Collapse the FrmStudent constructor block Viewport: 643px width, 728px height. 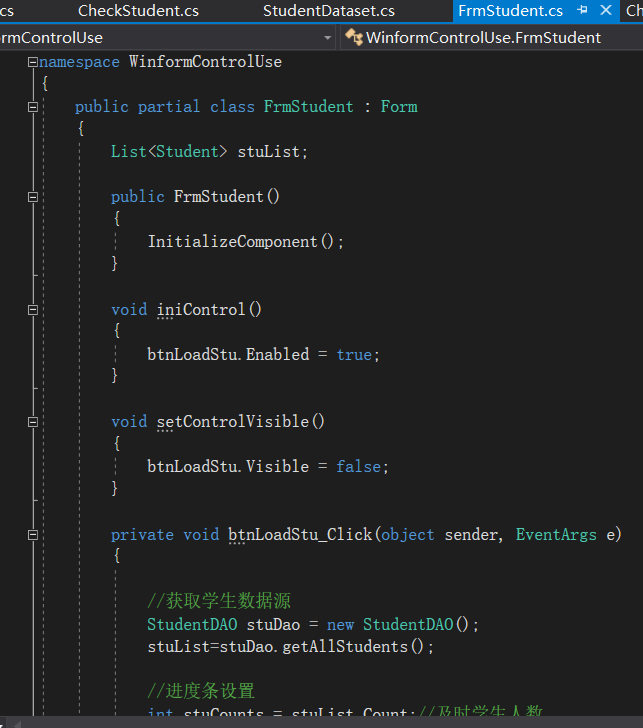(x=32, y=197)
